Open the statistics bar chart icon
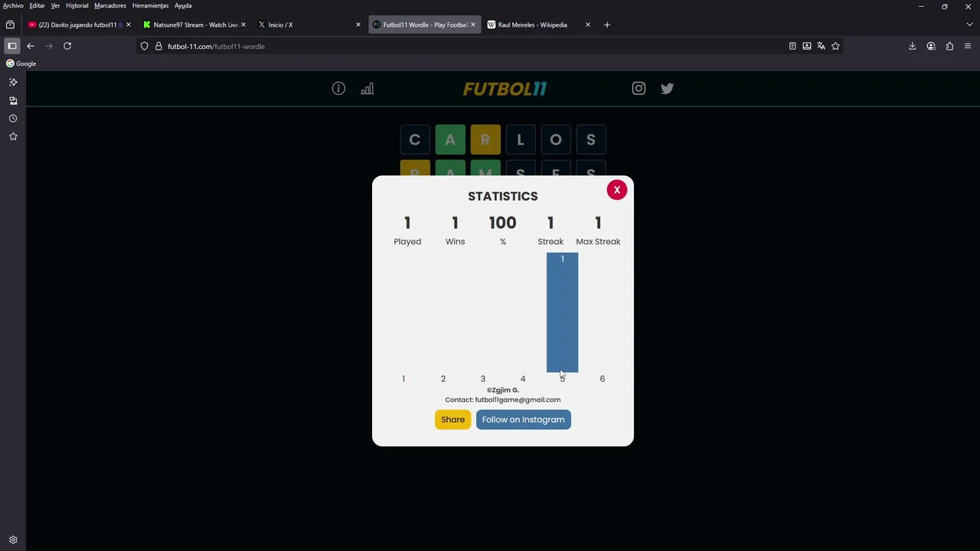980x551 pixels. click(x=367, y=89)
